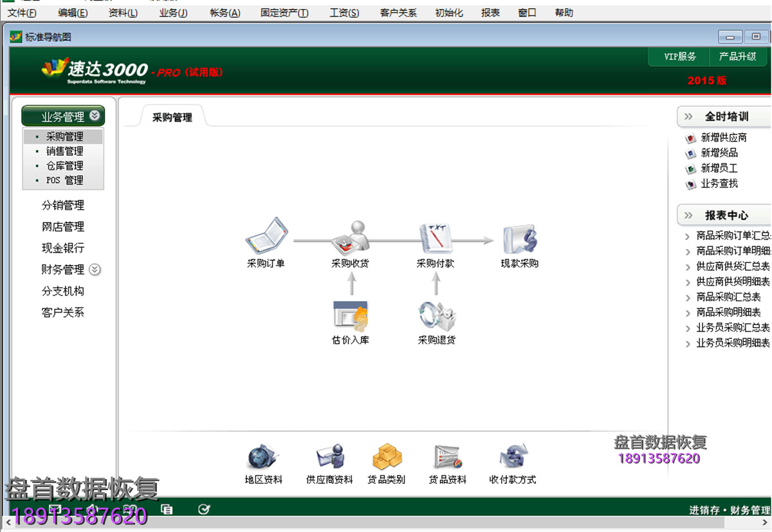Open the 编辑(E) menu
This screenshot has width=772, height=532.
tap(73, 13)
